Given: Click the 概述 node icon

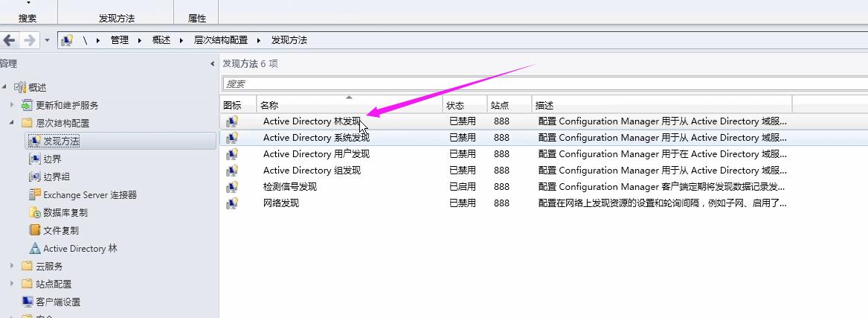Looking at the screenshot, I should point(21,87).
